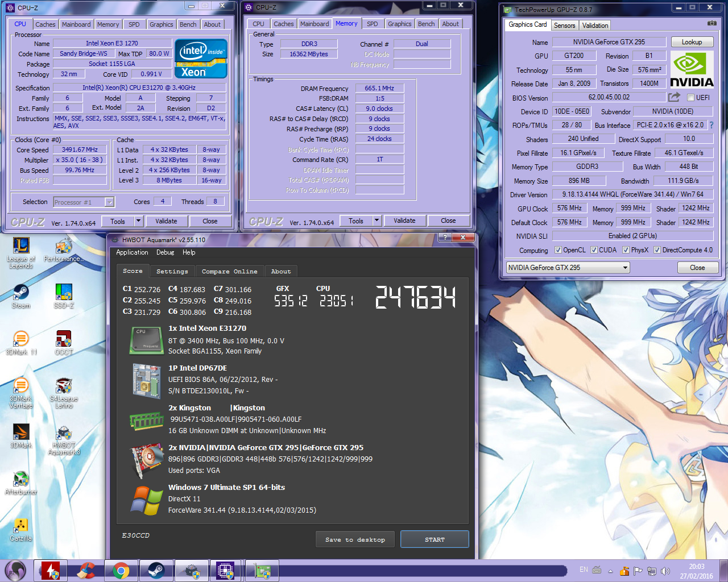
Task: Expand the Processor #1 selection dropdown
Action: (x=110, y=202)
